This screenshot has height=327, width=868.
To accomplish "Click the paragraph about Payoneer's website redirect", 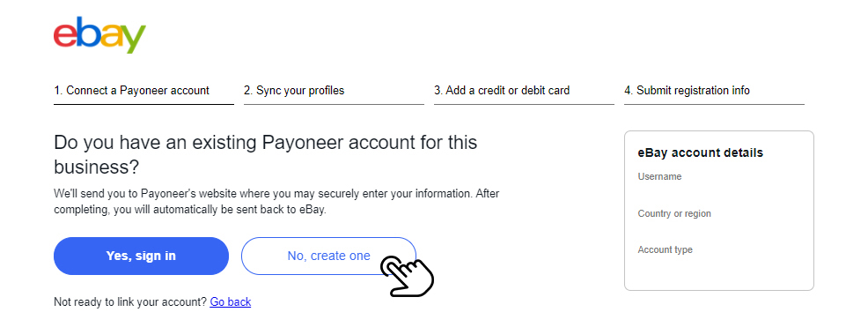I will coord(278,203).
